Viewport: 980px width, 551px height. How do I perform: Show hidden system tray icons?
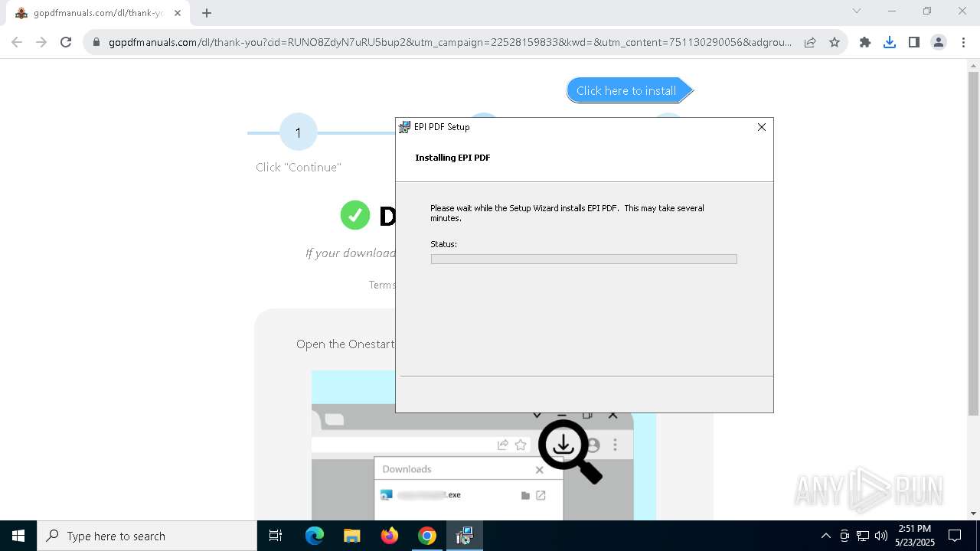click(x=825, y=536)
